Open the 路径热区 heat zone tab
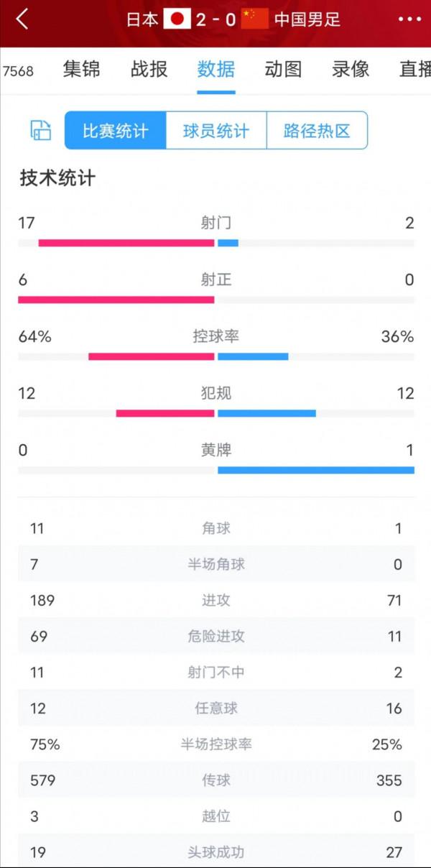This screenshot has width=431, height=868. [317, 129]
